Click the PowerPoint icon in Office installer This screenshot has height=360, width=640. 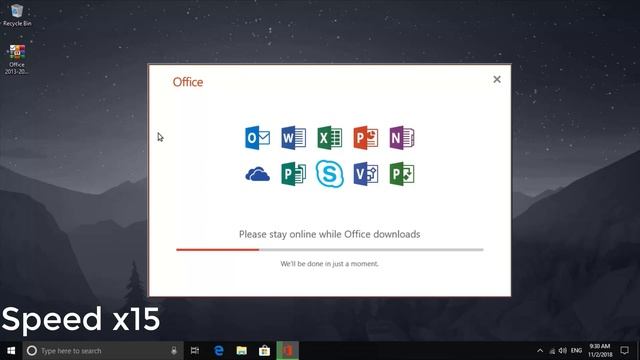click(x=365, y=138)
